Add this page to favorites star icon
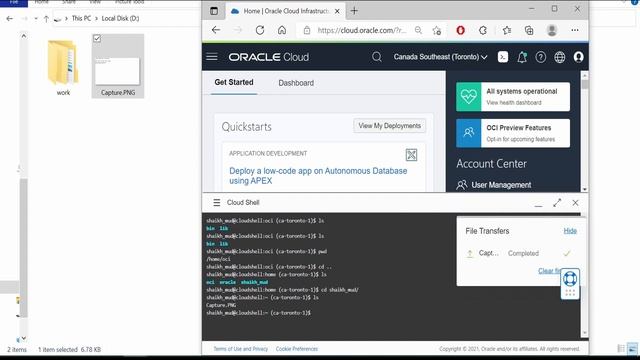This screenshot has width=640, height=360. click(436, 30)
